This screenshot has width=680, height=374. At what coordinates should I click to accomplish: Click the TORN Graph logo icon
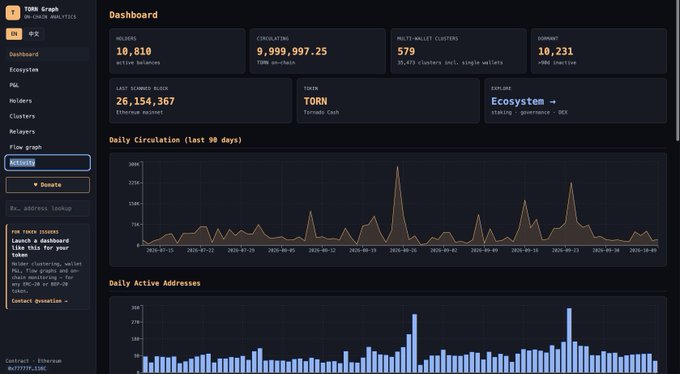[x=13, y=13]
